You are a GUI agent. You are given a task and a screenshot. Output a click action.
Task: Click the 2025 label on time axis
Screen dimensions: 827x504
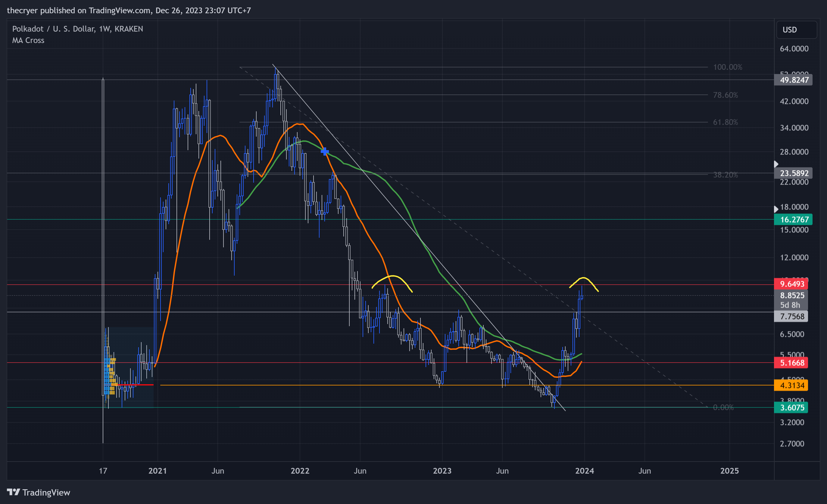(x=729, y=471)
